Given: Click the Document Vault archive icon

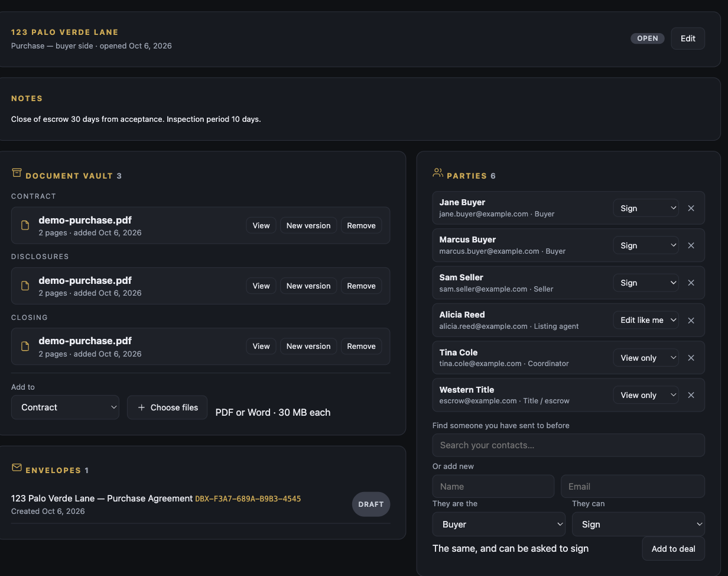Looking at the screenshot, I should click(17, 173).
